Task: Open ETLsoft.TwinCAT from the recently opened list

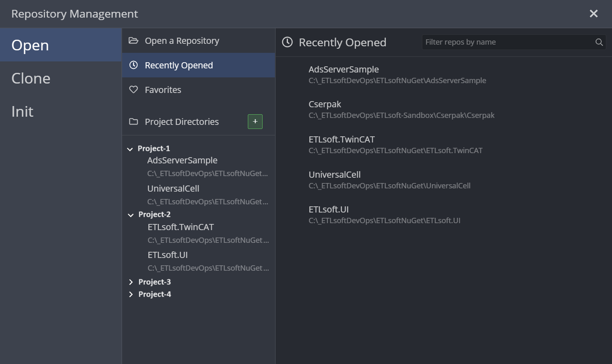Action: 342,140
